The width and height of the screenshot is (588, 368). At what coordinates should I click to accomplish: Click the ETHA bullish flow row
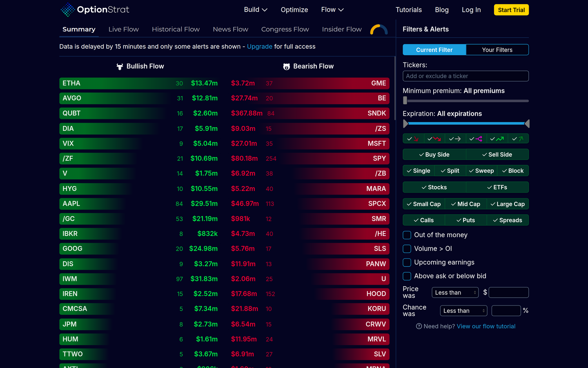tap(140, 83)
